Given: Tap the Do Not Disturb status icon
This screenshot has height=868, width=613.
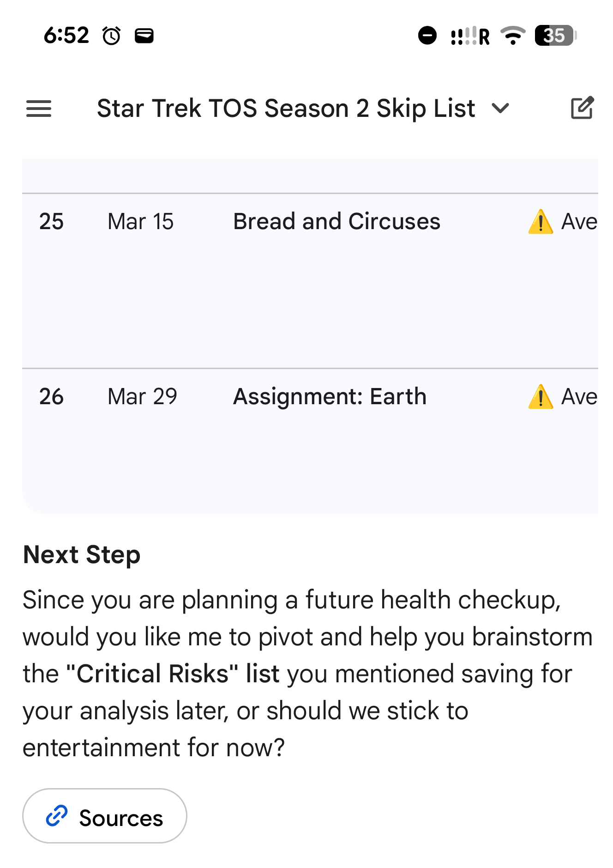Looking at the screenshot, I should (x=427, y=36).
